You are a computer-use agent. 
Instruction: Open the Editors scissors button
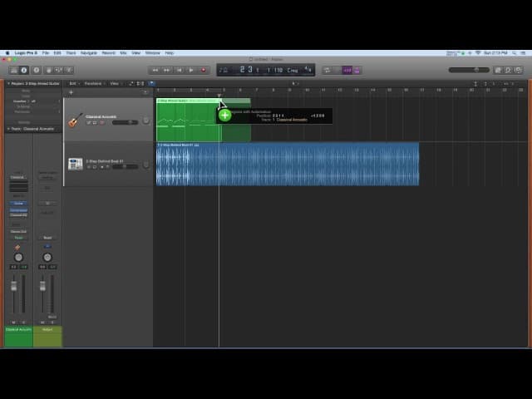[69, 70]
